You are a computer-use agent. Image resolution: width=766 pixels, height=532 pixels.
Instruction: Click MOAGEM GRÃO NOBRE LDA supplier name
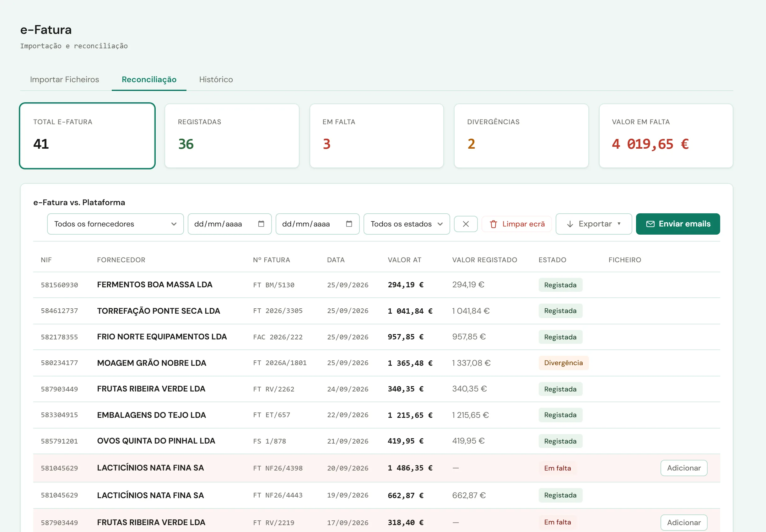click(x=151, y=363)
